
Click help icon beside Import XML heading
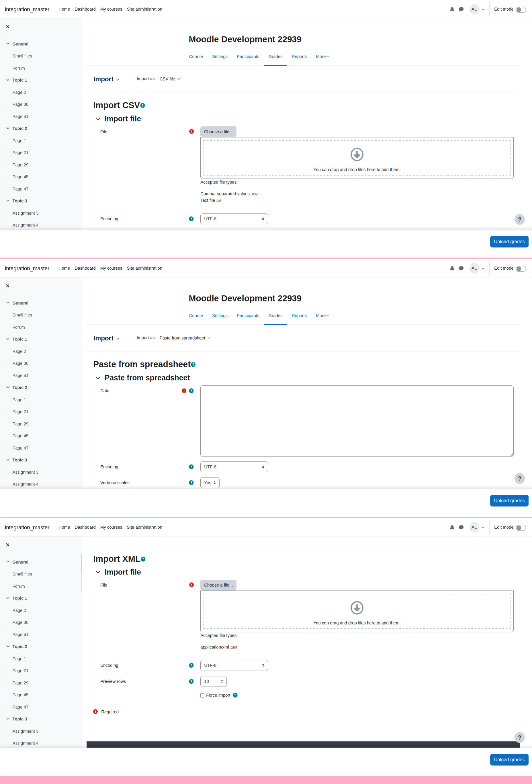click(x=143, y=559)
